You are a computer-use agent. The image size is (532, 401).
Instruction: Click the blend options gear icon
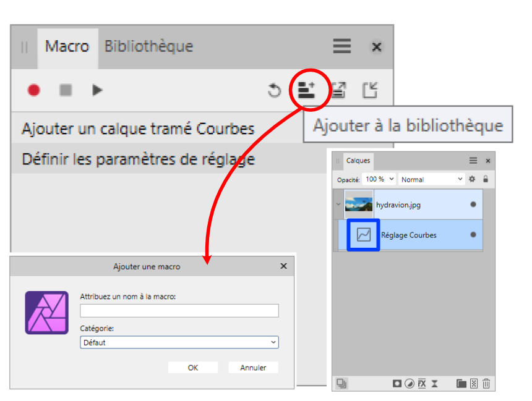(x=472, y=179)
